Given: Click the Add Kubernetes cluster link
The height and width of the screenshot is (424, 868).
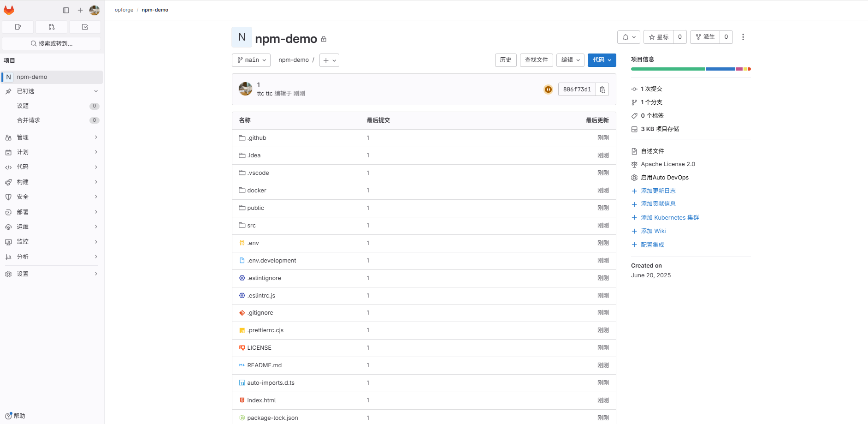Looking at the screenshot, I should click(x=669, y=218).
